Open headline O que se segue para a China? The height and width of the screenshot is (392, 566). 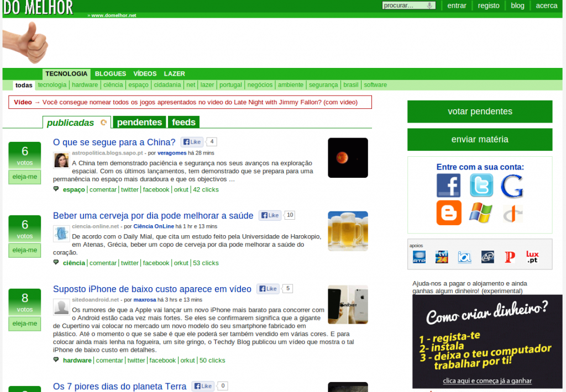114,142
